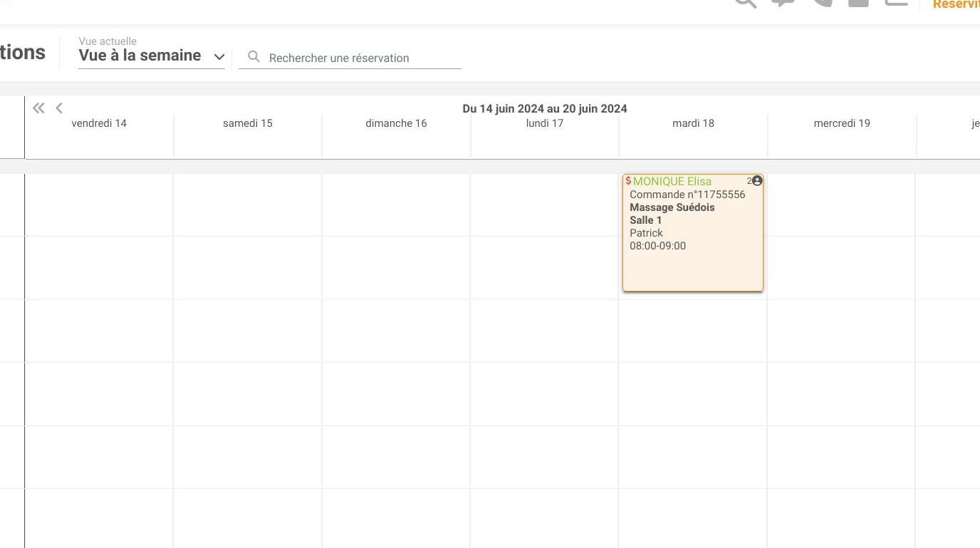
Task: Select the mercredi 19 day header
Action: click(842, 123)
